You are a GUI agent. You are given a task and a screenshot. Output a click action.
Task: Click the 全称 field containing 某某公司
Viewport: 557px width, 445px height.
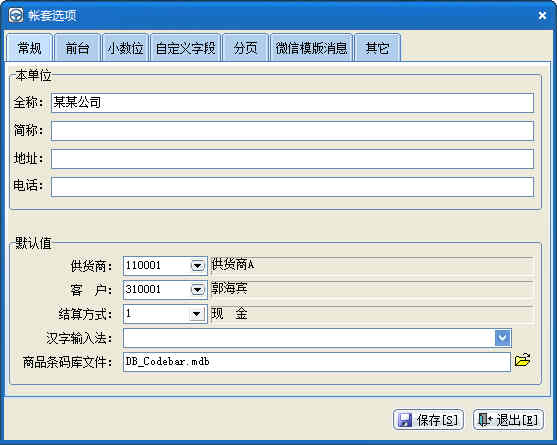tap(292, 103)
